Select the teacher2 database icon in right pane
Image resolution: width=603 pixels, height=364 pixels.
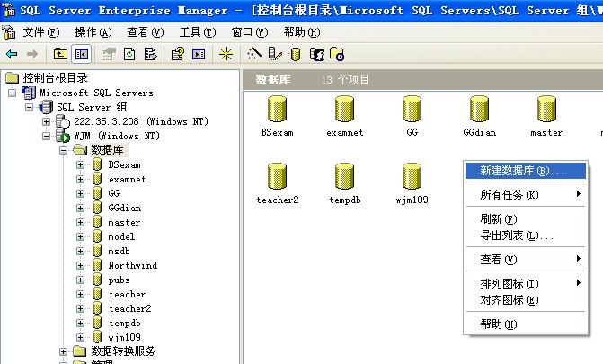(278, 183)
